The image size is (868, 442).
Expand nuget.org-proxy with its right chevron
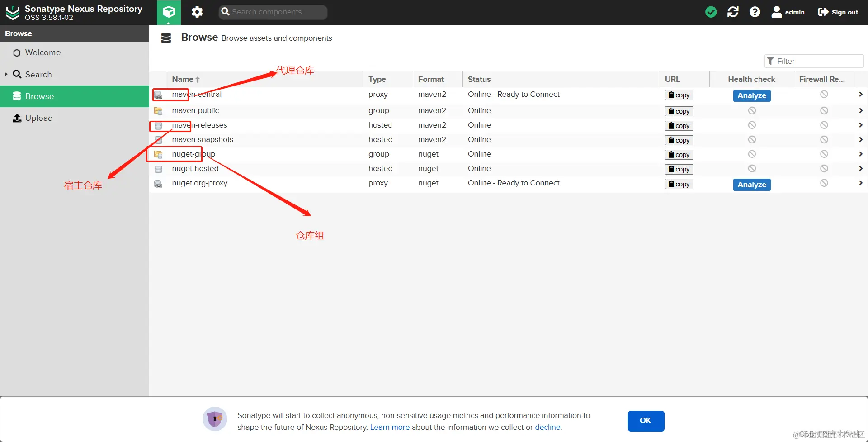tap(861, 183)
